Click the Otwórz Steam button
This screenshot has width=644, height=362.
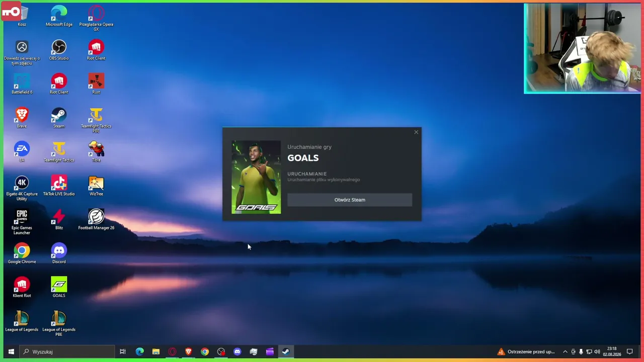click(350, 200)
